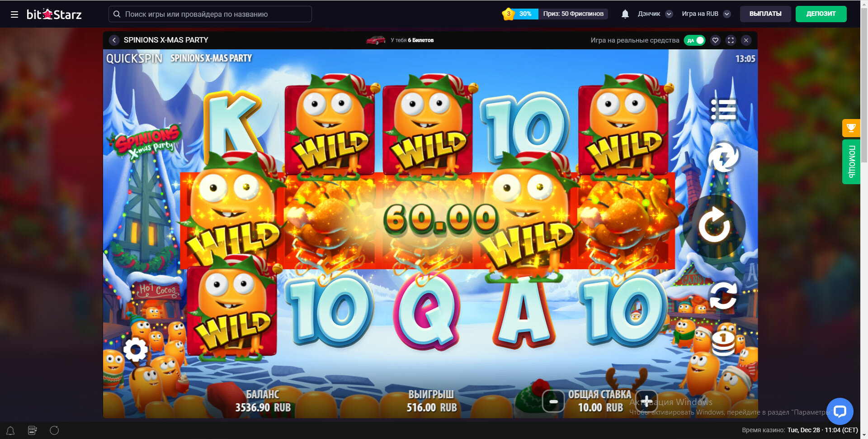868x439 pixels.
Task: Expand the Дэнчик account dropdown
Action: pos(655,14)
